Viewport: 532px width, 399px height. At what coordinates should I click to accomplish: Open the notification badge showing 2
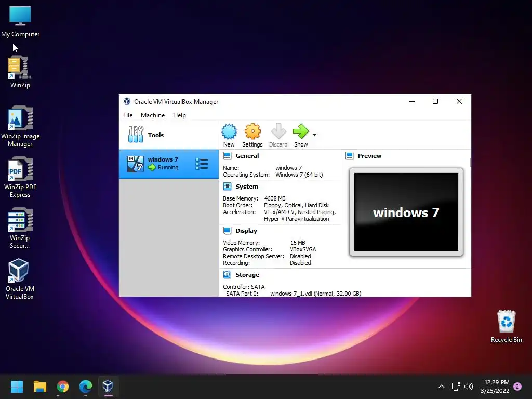point(517,387)
